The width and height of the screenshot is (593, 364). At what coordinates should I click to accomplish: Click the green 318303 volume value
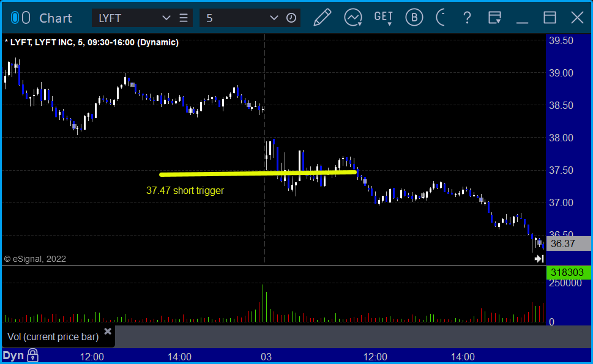coord(569,272)
